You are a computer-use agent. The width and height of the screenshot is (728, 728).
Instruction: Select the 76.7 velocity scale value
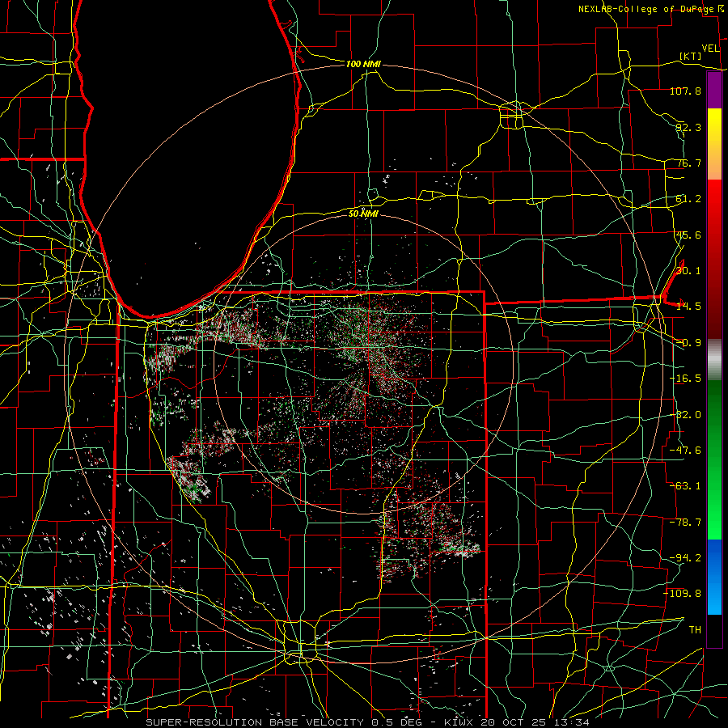point(688,163)
